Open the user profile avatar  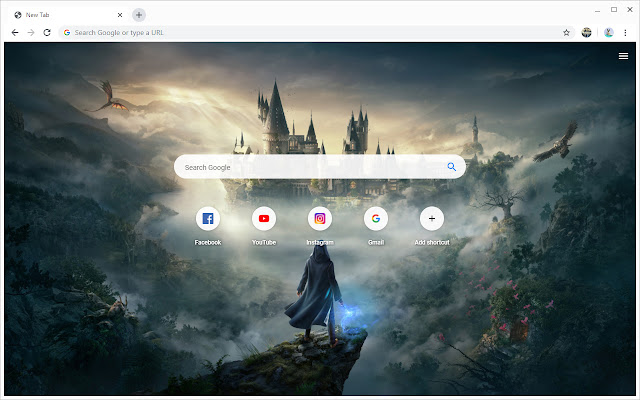(609, 33)
